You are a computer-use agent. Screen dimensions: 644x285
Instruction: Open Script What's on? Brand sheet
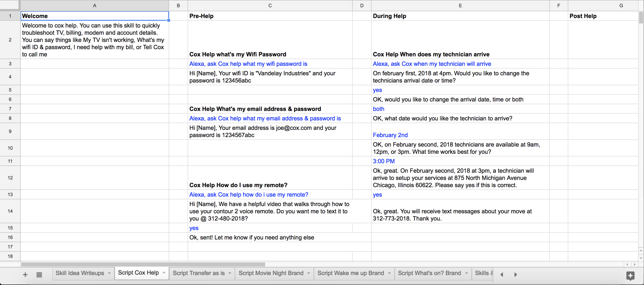click(x=429, y=273)
